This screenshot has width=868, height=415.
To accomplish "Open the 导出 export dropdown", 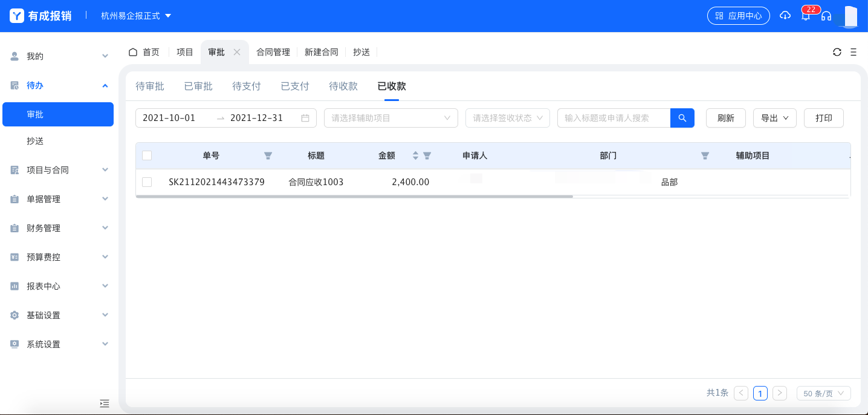I will tap(775, 118).
